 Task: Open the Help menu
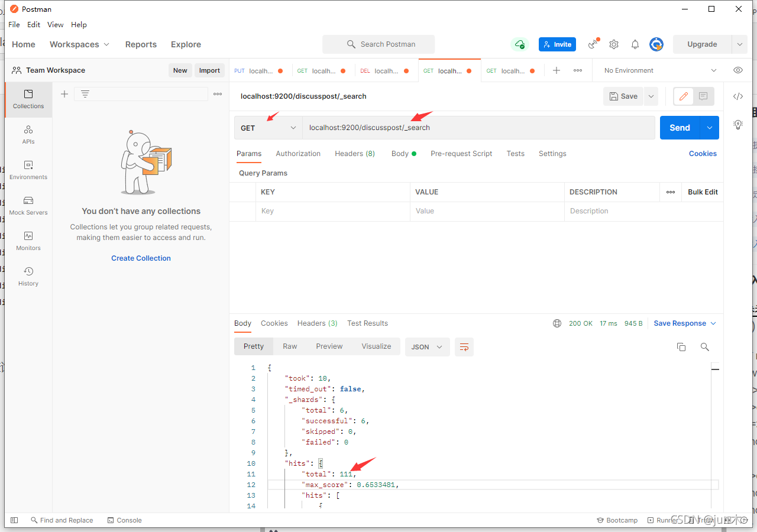tap(79, 25)
